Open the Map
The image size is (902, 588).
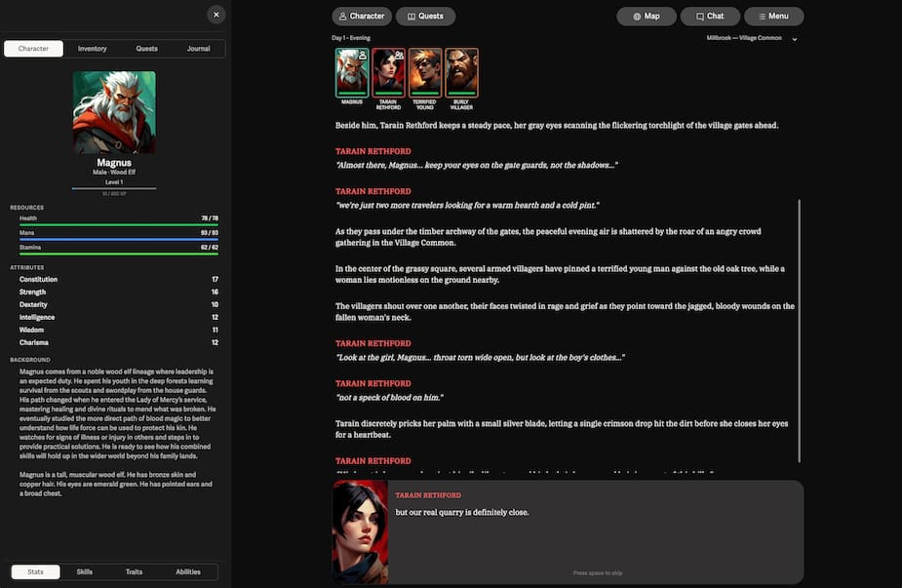point(647,17)
